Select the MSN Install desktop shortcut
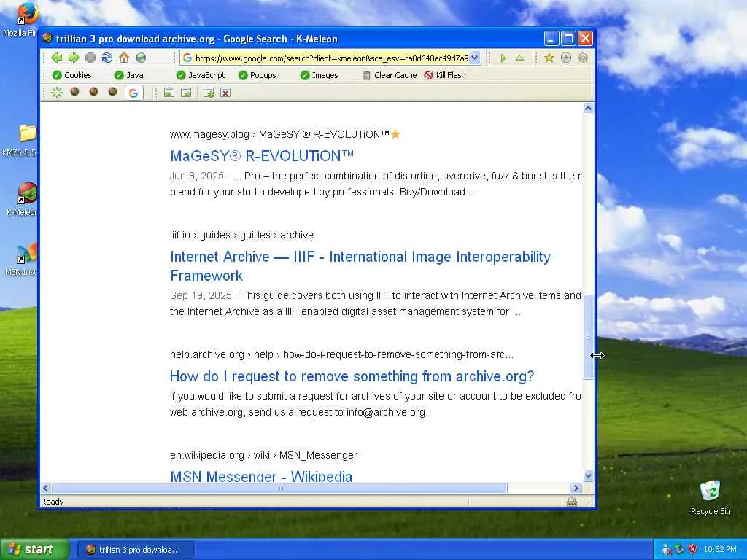Viewport: 747px width, 560px height. pos(21,260)
